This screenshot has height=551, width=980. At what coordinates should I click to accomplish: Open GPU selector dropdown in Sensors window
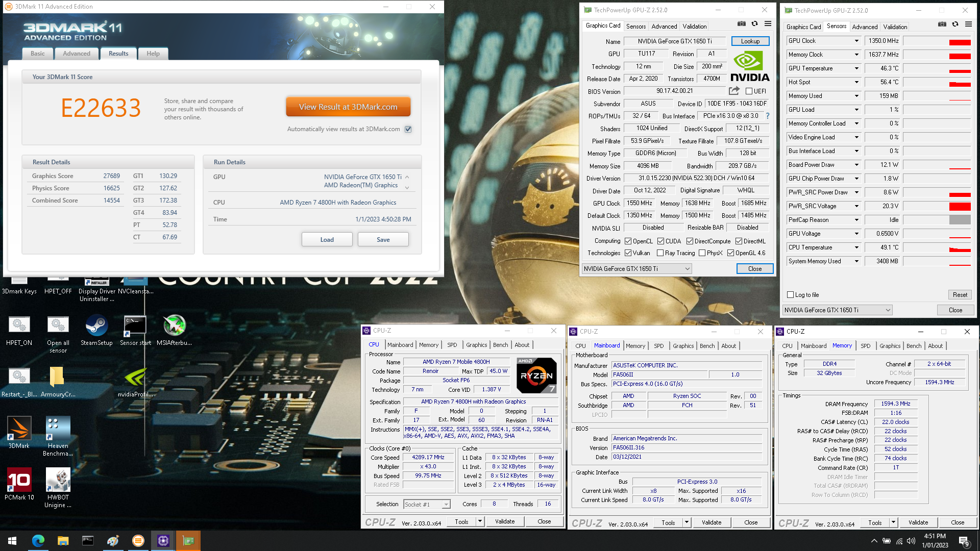coord(838,310)
